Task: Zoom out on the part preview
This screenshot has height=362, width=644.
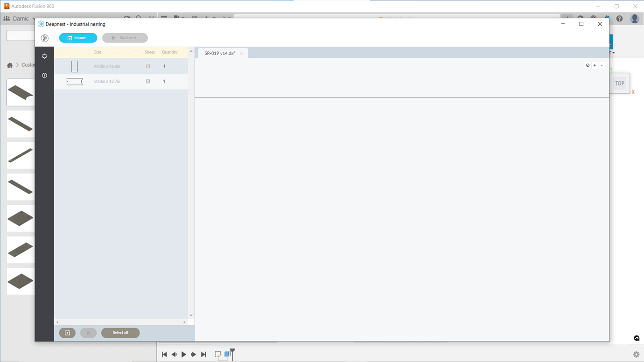Action: (602, 65)
